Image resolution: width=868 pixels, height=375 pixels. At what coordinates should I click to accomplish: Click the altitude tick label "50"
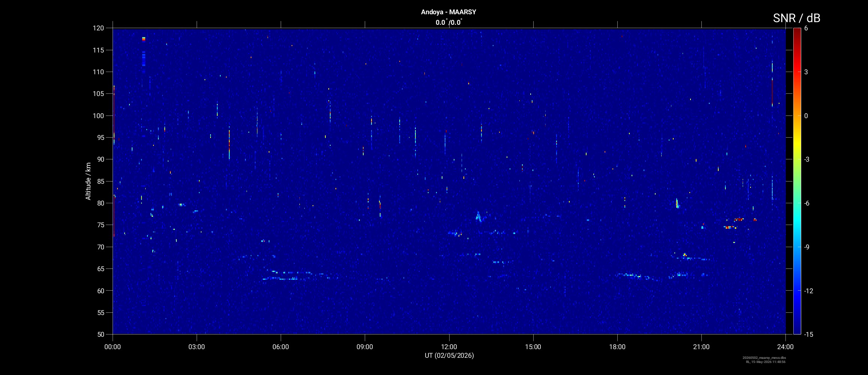coord(100,334)
